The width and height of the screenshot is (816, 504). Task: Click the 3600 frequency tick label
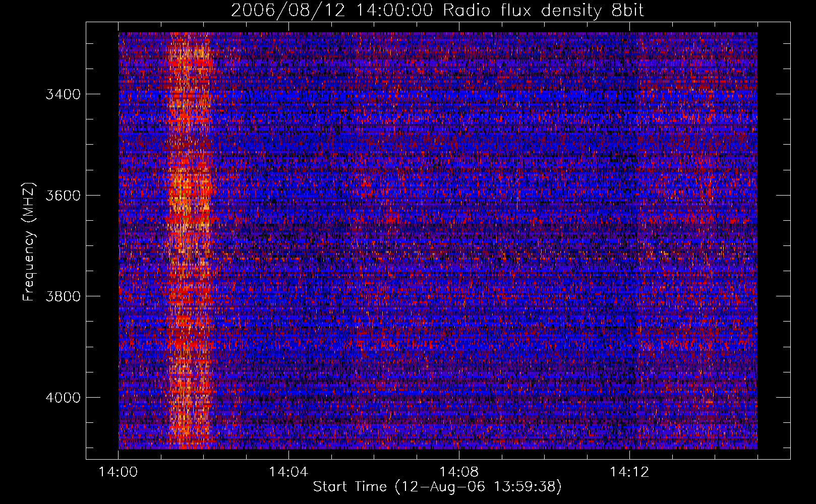click(x=63, y=196)
